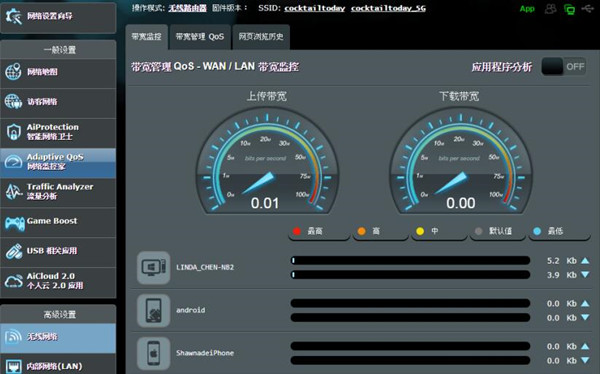Click the LINDA_CHEN-NB2 device name

coord(205,267)
